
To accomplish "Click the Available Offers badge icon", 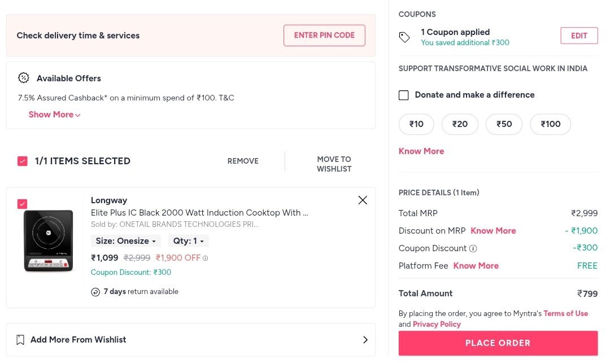I will pyautogui.click(x=24, y=78).
